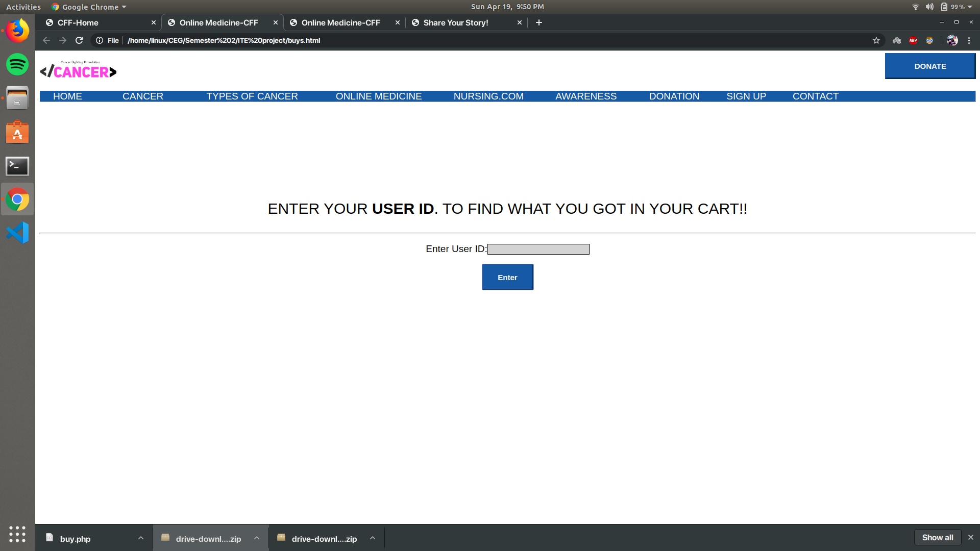Open Terminal from the dock
The width and height of the screenshot is (980, 551).
[x=17, y=166]
